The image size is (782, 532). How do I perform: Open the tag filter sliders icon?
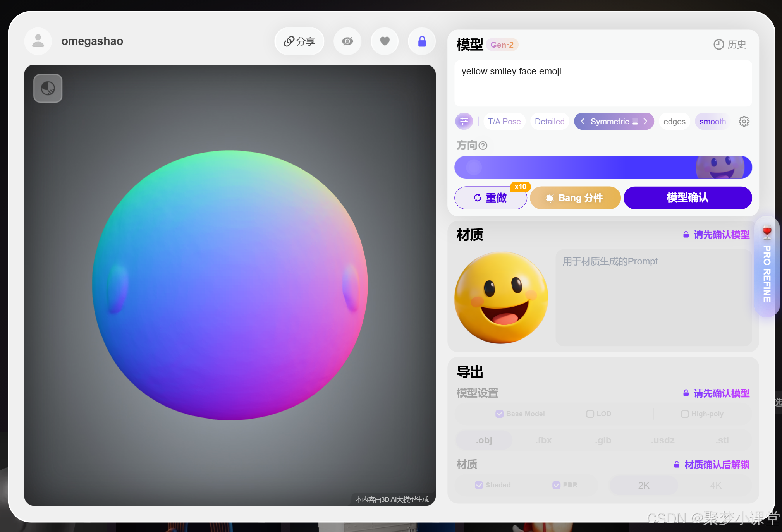(x=464, y=122)
